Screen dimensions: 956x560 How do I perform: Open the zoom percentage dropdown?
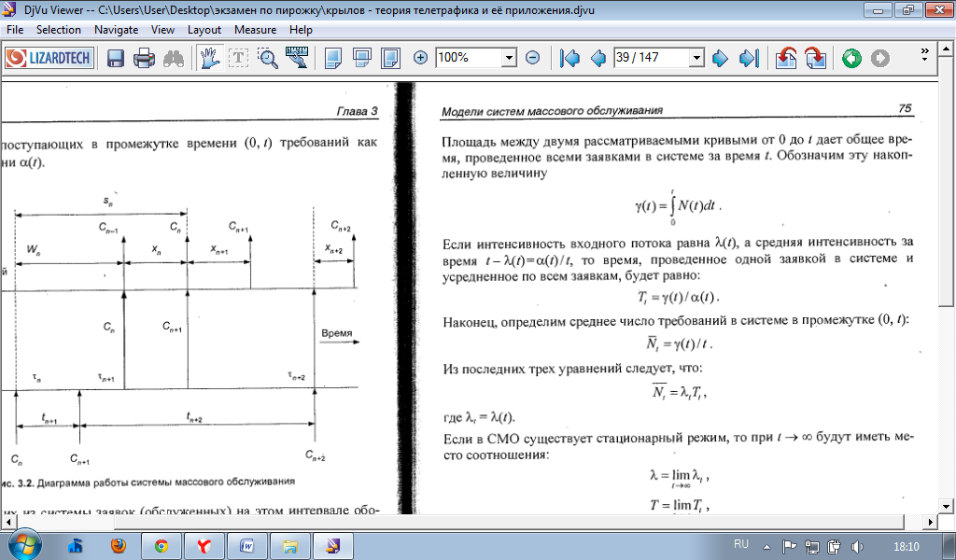point(509,58)
